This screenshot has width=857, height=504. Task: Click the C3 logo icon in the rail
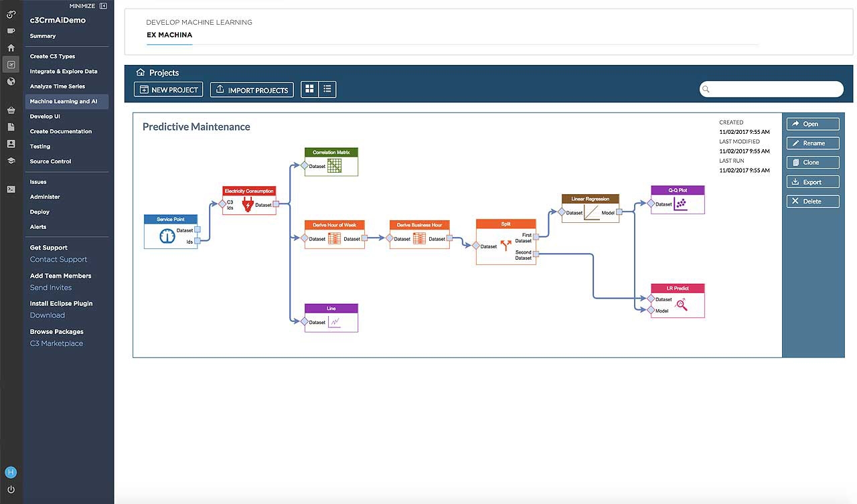click(11, 14)
